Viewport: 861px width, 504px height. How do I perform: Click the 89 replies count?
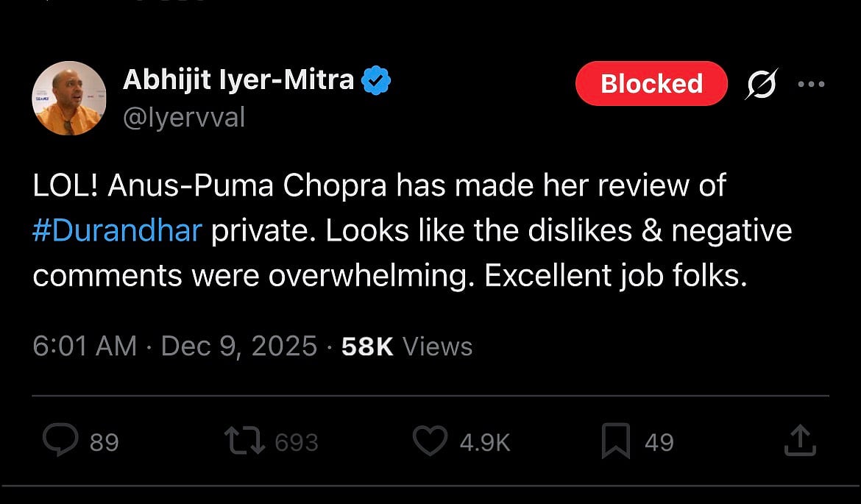tap(104, 442)
